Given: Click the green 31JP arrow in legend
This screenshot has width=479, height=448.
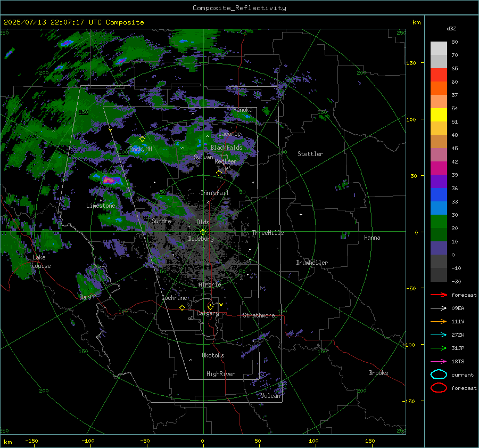Looking at the screenshot, I should [439, 348].
